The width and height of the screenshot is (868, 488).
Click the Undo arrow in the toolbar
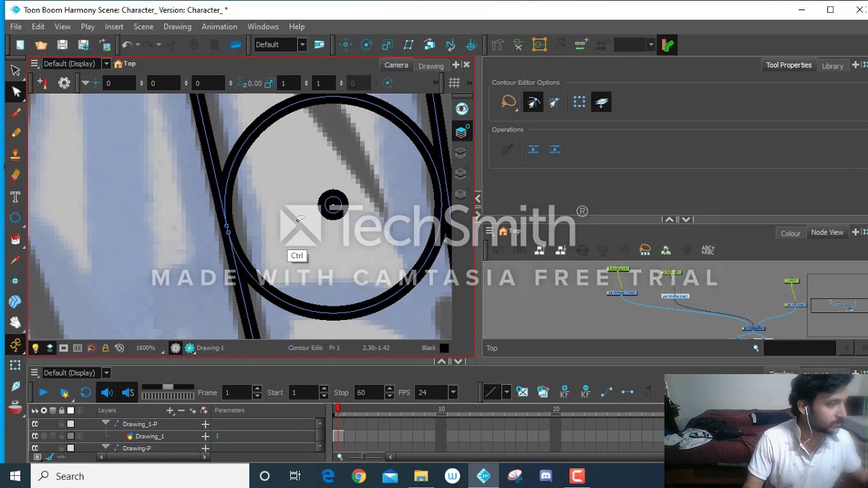126,45
